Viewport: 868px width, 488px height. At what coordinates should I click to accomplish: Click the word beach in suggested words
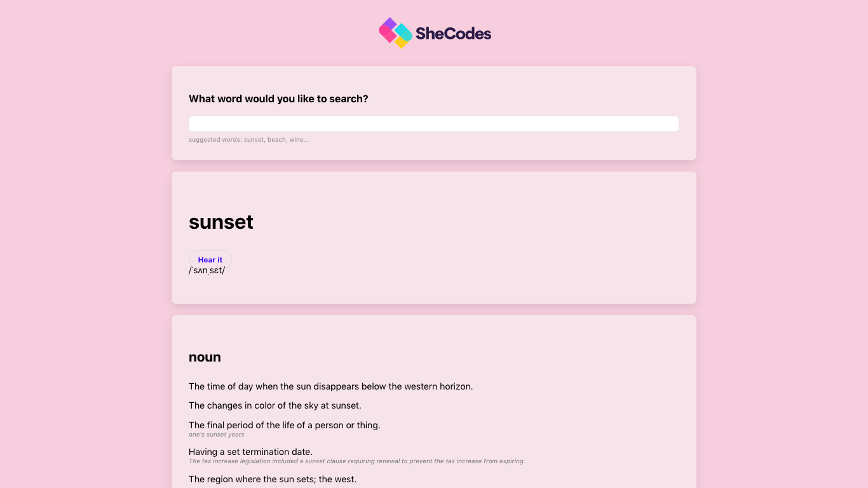click(276, 140)
